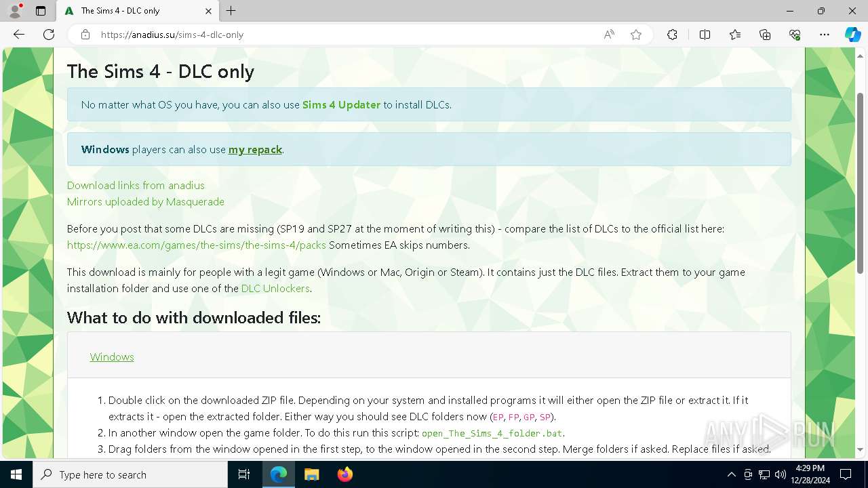
Task: Follow the my repack link
Action: tap(255, 150)
